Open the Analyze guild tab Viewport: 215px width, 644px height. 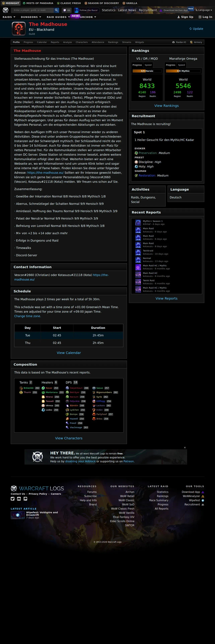point(67,42)
